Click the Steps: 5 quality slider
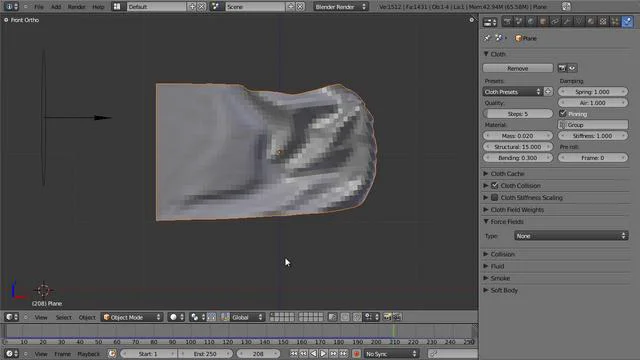The image size is (640, 360). tap(518, 114)
